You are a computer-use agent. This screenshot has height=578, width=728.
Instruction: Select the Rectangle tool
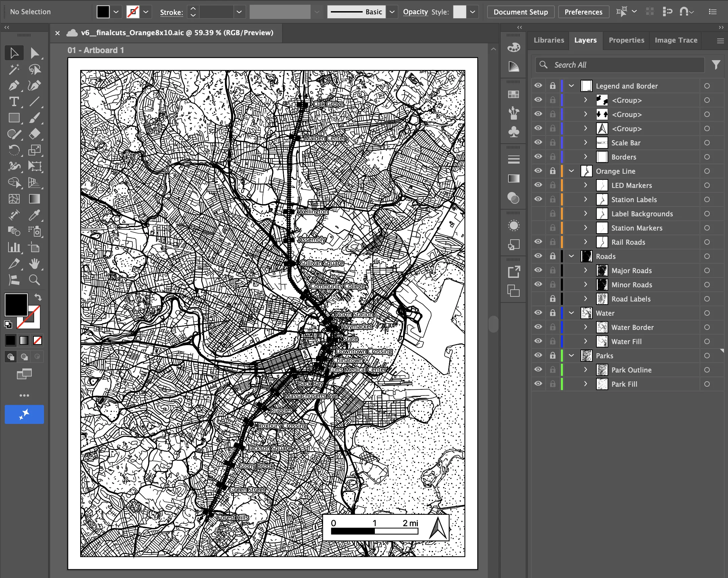(x=14, y=118)
